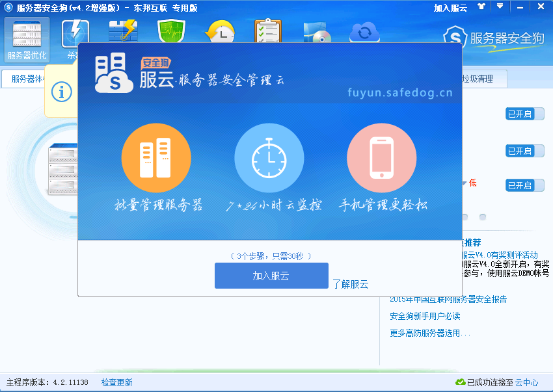Open the 安全狗新手用户必读 link

pyautogui.click(x=425, y=316)
